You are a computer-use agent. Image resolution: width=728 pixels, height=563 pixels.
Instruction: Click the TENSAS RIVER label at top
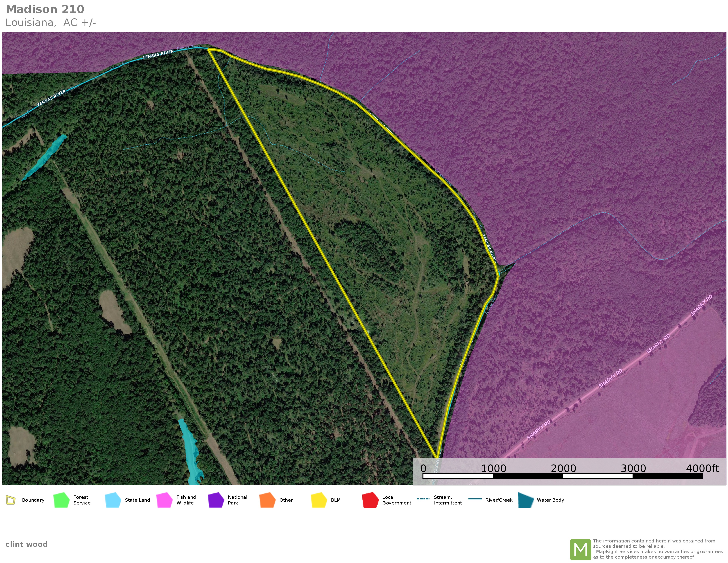[x=158, y=54]
